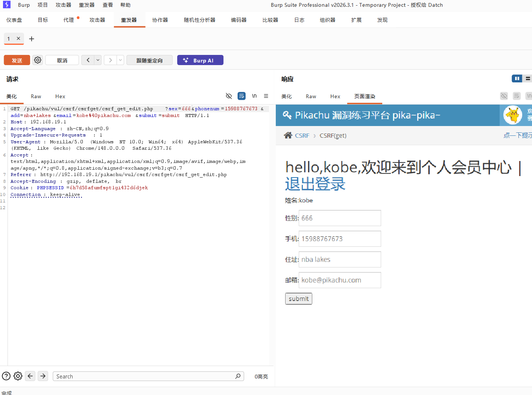Click the 跟随重定向 follow redirect button

tap(149, 60)
